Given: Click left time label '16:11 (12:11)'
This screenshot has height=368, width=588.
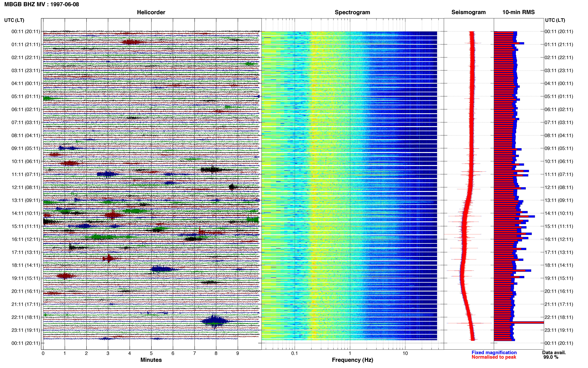Looking at the screenshot, I should pyautogui.click(x=26, y=239).
